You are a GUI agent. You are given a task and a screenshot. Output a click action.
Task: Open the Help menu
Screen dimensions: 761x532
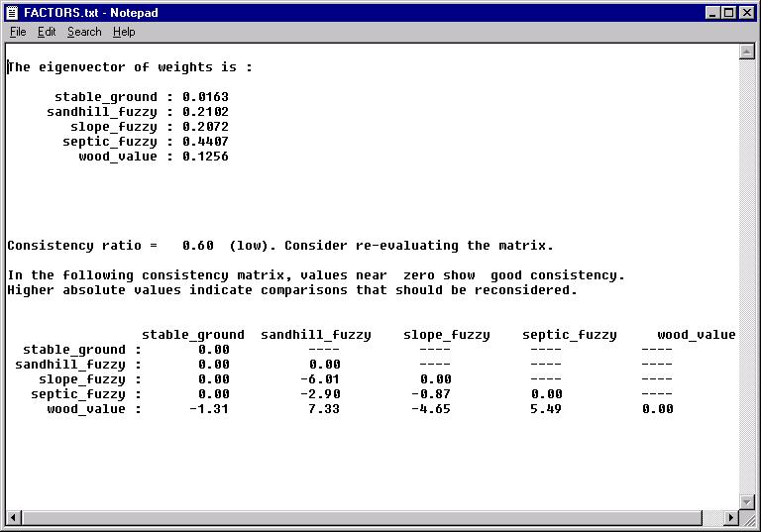124,32
